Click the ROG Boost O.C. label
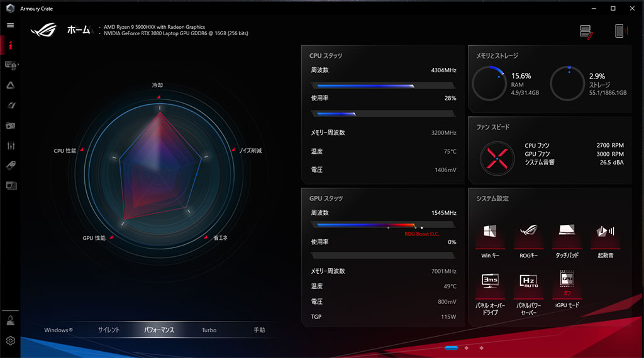Image resolution: width=644 pixels, height=358 pixels. point(422,234)
